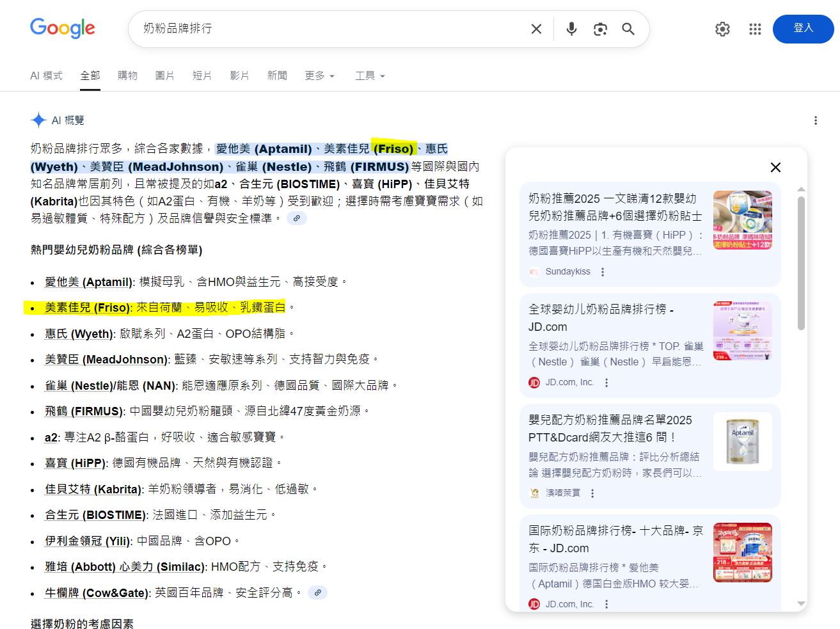Click the 登入 sign-in button
The height and width of the screenshot is (629, 840).
tap(803, 29)
